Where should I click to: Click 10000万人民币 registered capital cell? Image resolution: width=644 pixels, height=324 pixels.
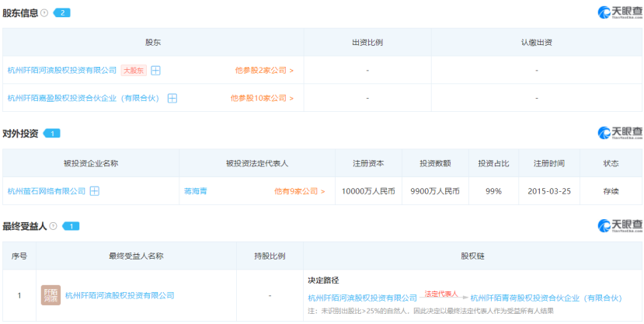click(368, 191)
